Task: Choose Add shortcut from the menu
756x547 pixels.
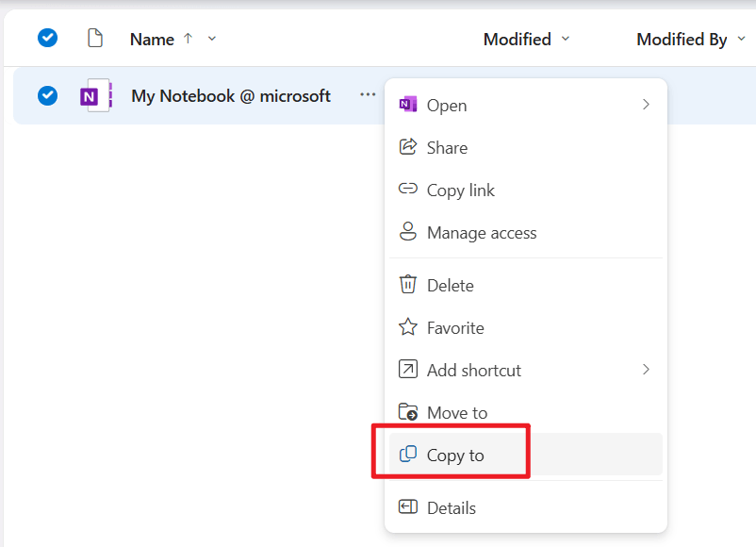Action: tap(473, 370)
